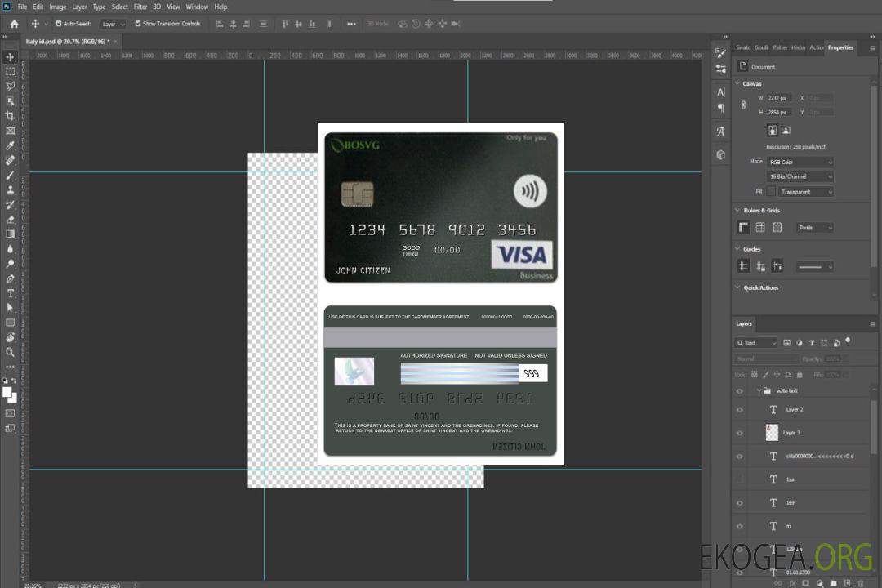This screenshot has height=588, width=882.
Task: Click the canvas width input field
Action: [x=778, y=98]
